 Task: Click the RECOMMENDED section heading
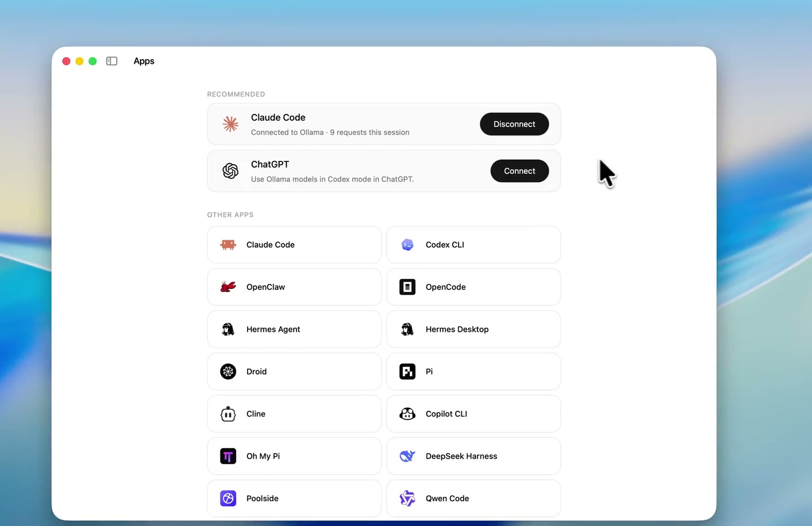[236, 94]
